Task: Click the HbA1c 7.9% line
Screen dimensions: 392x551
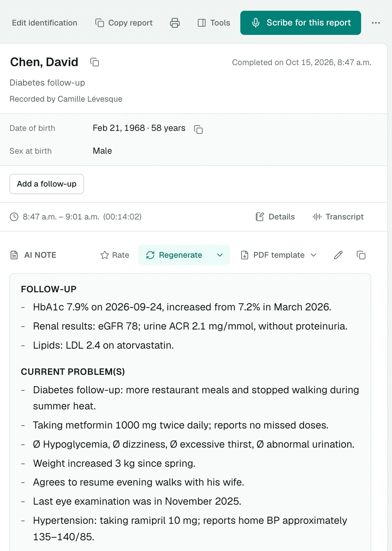Action: [x=182, y=307]
